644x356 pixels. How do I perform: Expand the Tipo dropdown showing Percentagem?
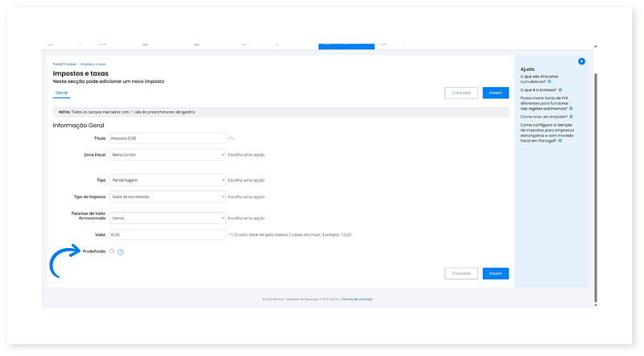click(x=167, y=180)
